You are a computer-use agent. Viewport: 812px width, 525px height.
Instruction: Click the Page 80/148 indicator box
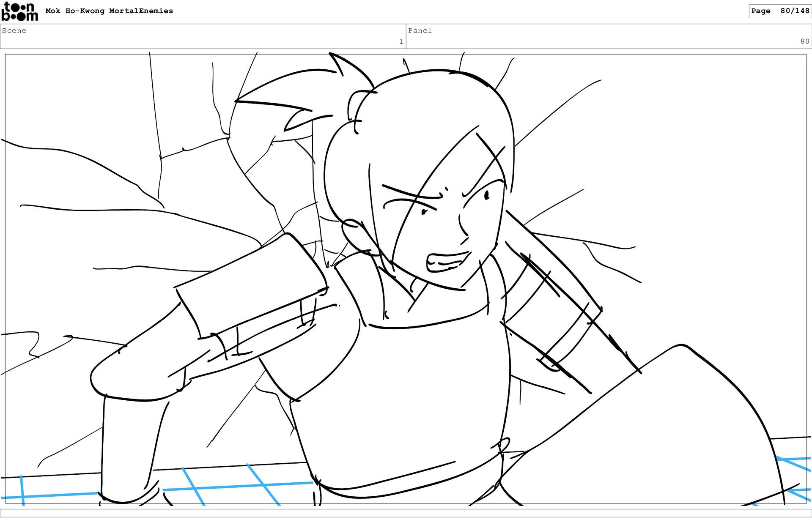tap(780, 11)
